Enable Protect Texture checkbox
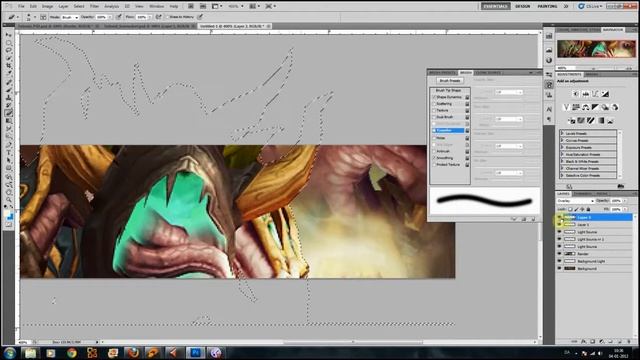 [434, 164]
